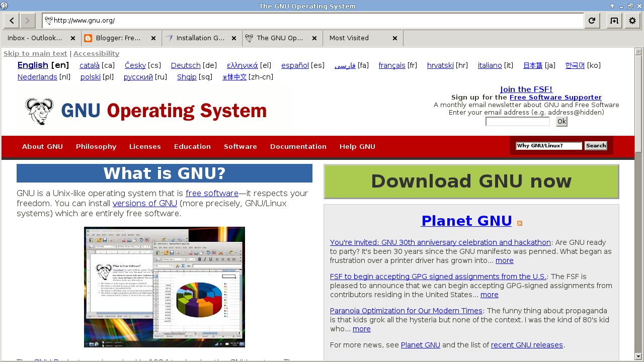This screenshot has width=644, height=362.
Task: Switch language to hrvatski
Action: pos(440,65)
